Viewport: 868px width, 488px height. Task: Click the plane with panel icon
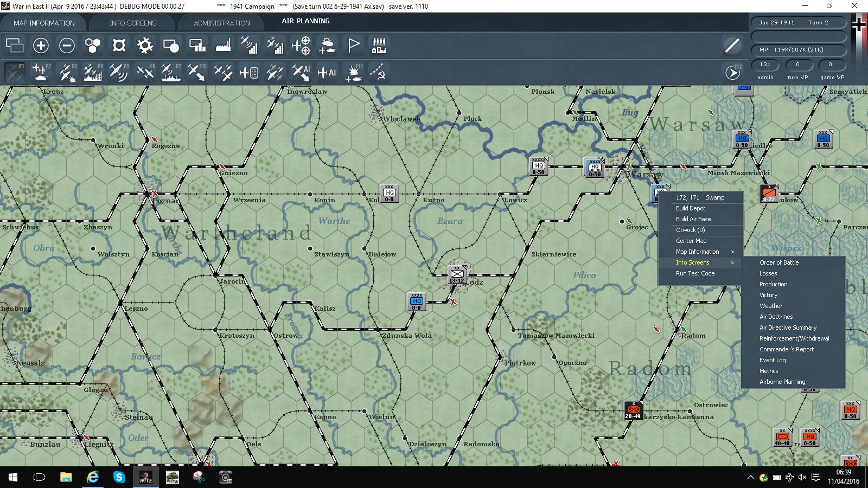click(x=249, y=72)
